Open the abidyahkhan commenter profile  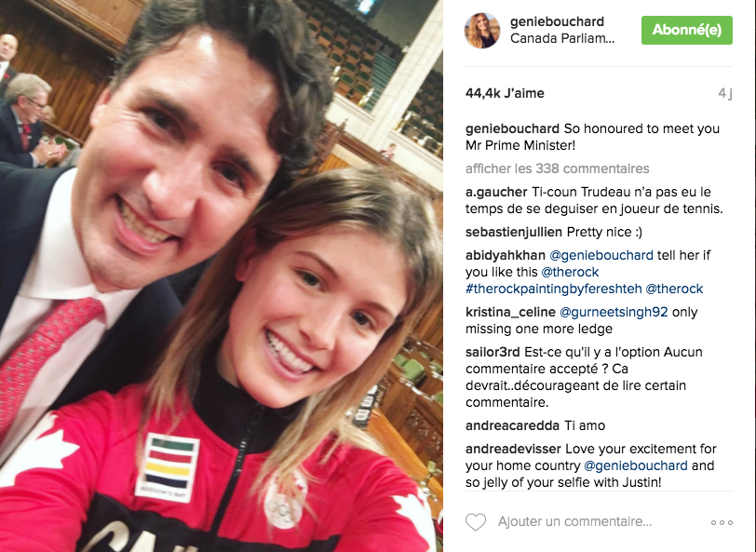[x=506, y=255]
